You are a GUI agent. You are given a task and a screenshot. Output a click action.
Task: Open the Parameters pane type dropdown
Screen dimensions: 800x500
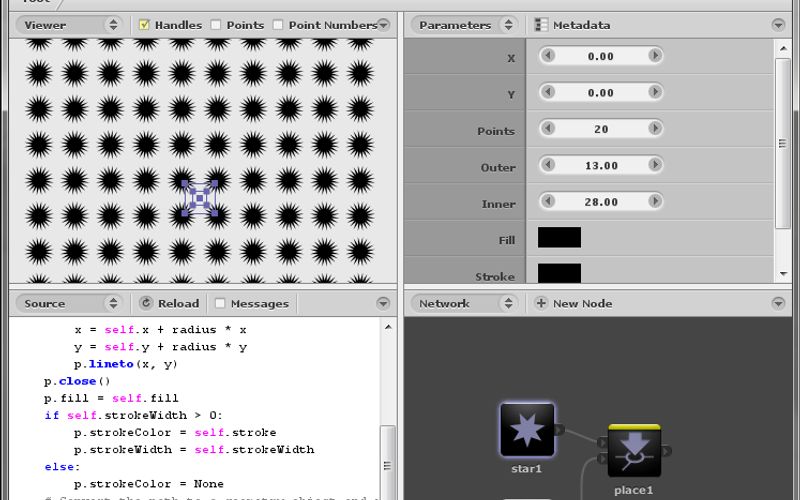(464, 24)
